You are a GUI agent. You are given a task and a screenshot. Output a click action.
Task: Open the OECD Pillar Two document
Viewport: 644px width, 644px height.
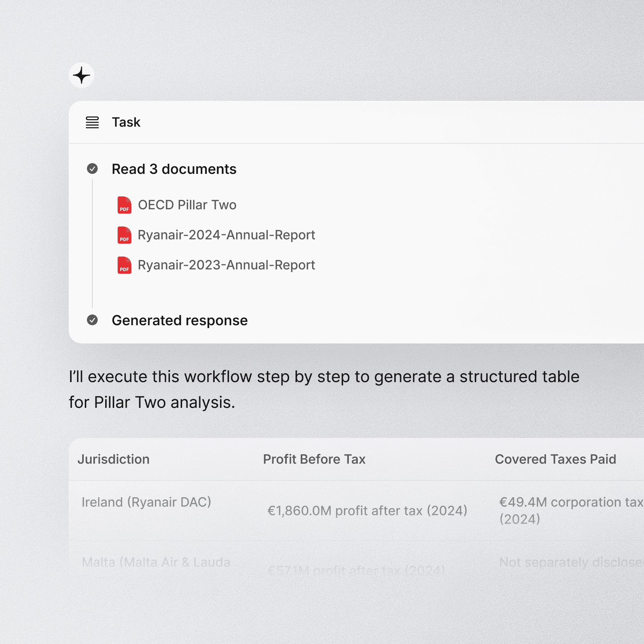coord(187,205)
